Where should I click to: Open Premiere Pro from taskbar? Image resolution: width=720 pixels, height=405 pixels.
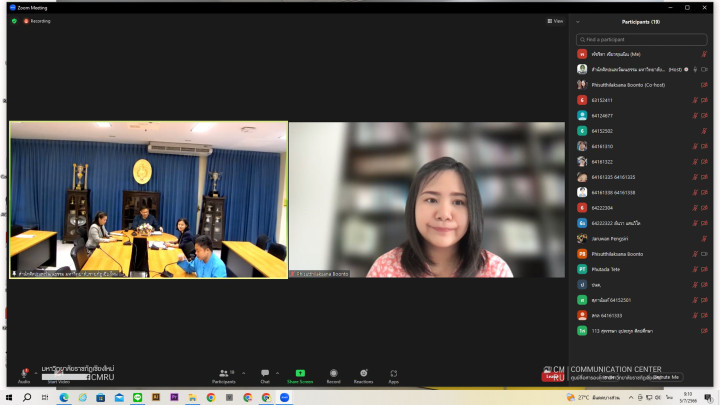(174, 397)
